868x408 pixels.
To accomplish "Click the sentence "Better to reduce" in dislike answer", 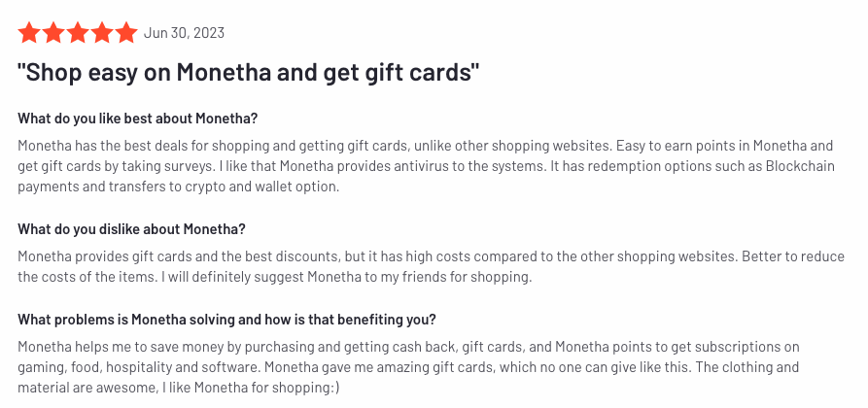I will click(x=793, y=256).
